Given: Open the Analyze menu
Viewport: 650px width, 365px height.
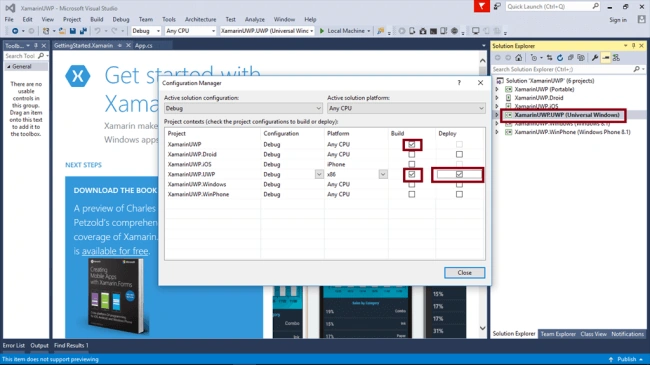Looking at the screenshot, I should pos(255,19).
